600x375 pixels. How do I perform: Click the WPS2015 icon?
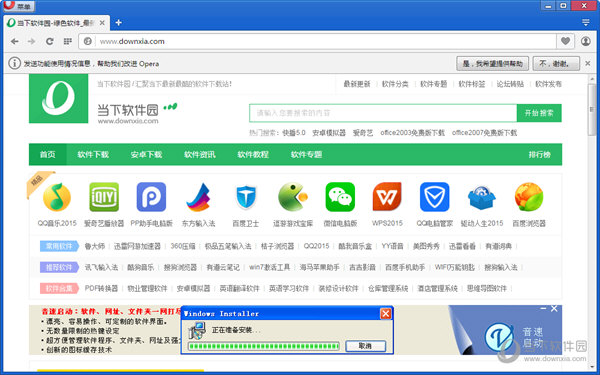(387, 197)
